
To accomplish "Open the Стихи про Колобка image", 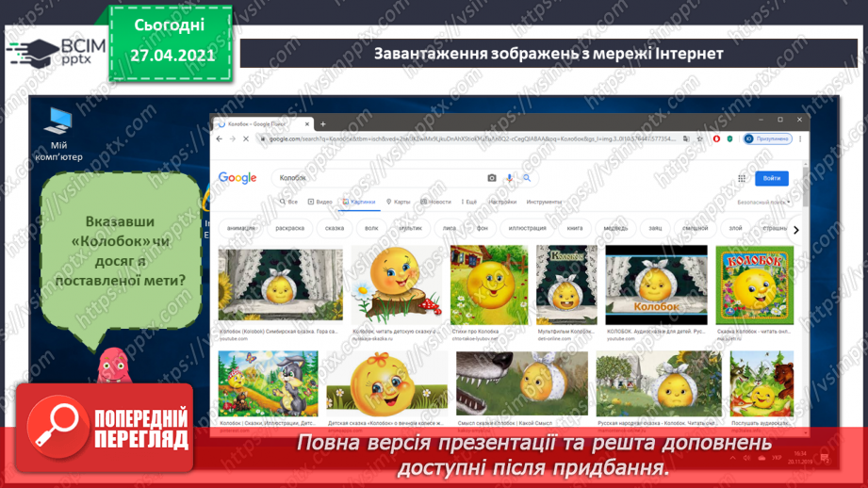I will [489, 285].
